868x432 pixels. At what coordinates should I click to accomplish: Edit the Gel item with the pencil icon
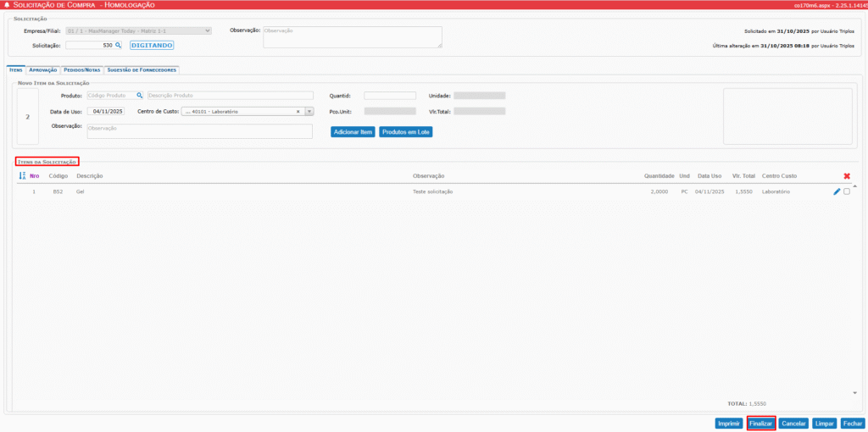pyautogui.click(x=837, y=191)
